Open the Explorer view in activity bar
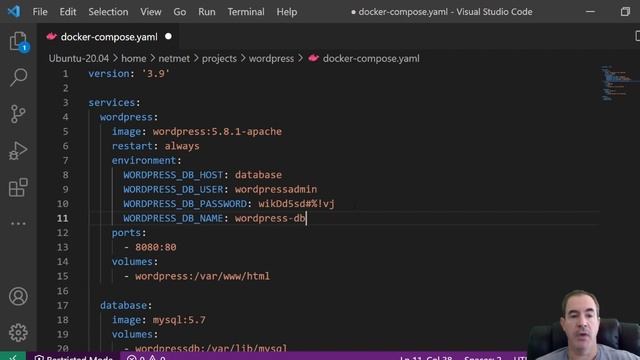 pos(18,41)
